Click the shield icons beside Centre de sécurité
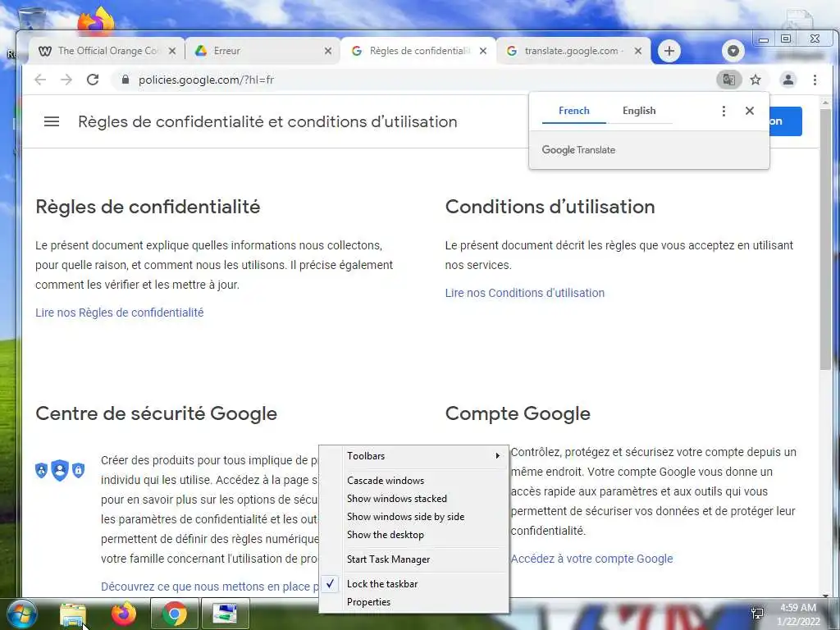 pyautogui.click(x=59, y=470)
